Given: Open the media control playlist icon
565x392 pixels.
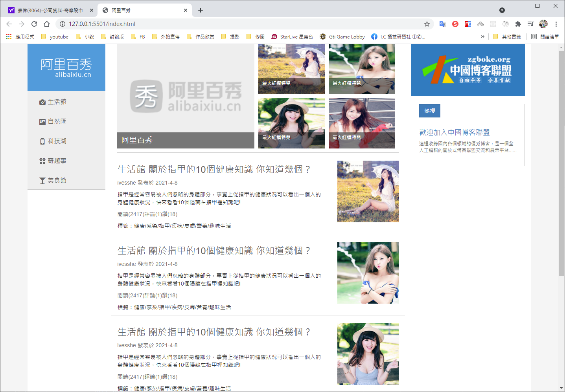Looking at the screenshot, I should pyautogui.click(x=531, y=24).
